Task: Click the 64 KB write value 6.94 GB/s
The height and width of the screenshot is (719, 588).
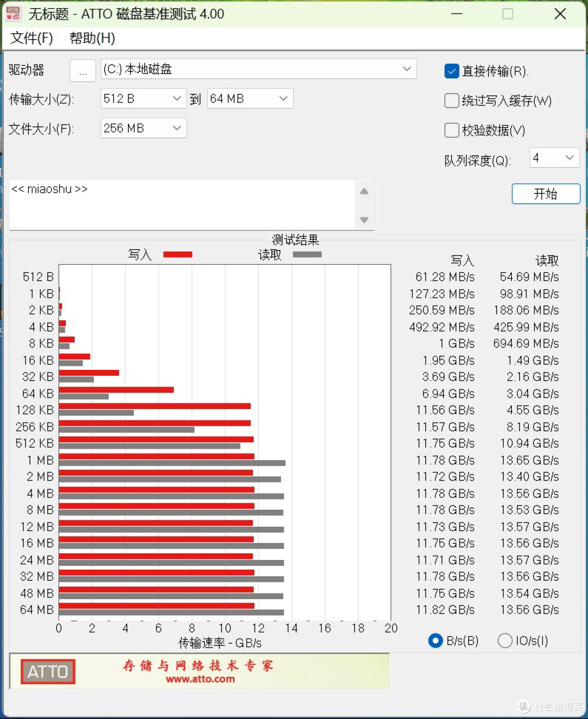Action: (x=449, y=394)
